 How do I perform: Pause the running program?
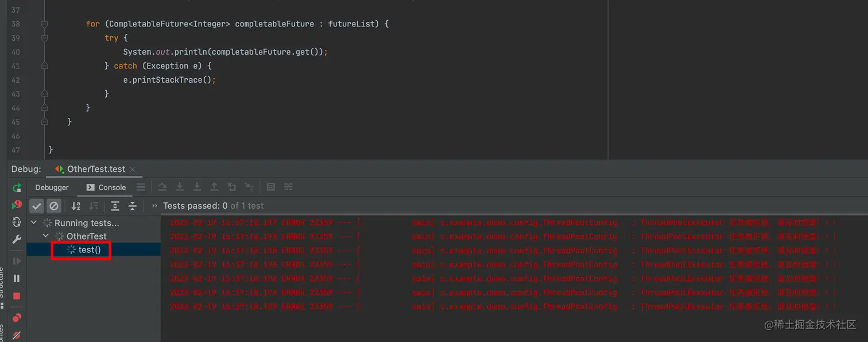click(x=17, y=278)
